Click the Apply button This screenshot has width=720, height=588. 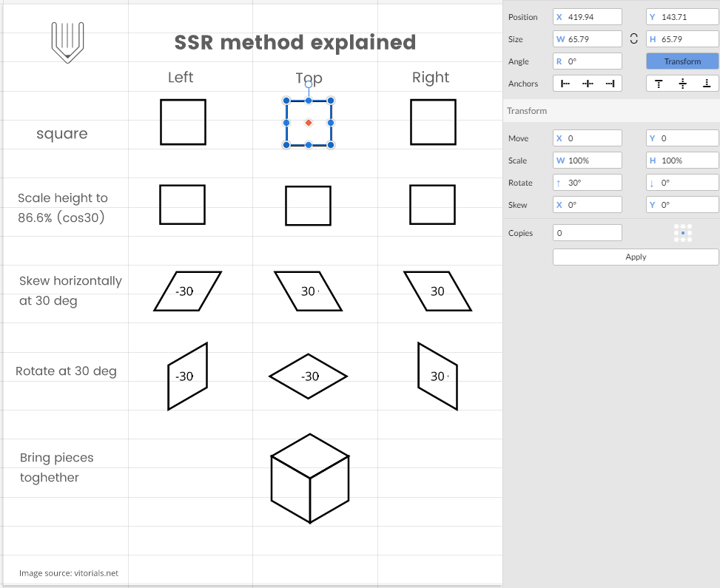click(636, 257)
